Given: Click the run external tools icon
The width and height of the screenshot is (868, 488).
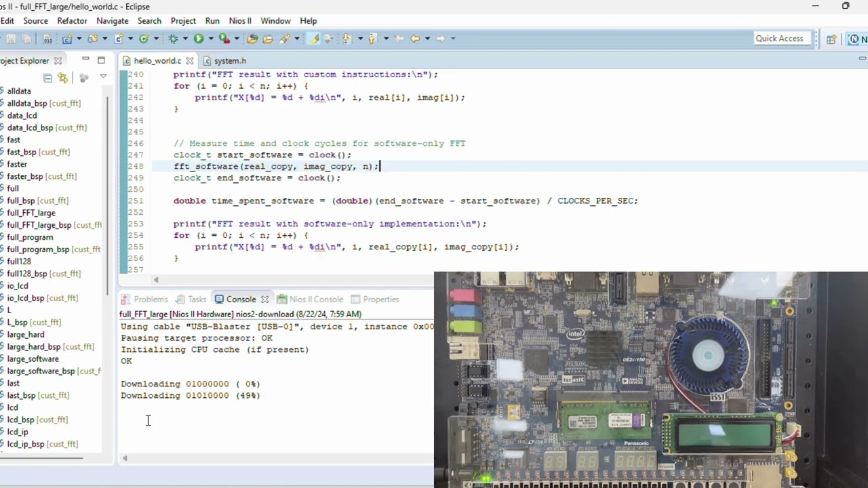Looking at the screenshot, I should point(224,39).
